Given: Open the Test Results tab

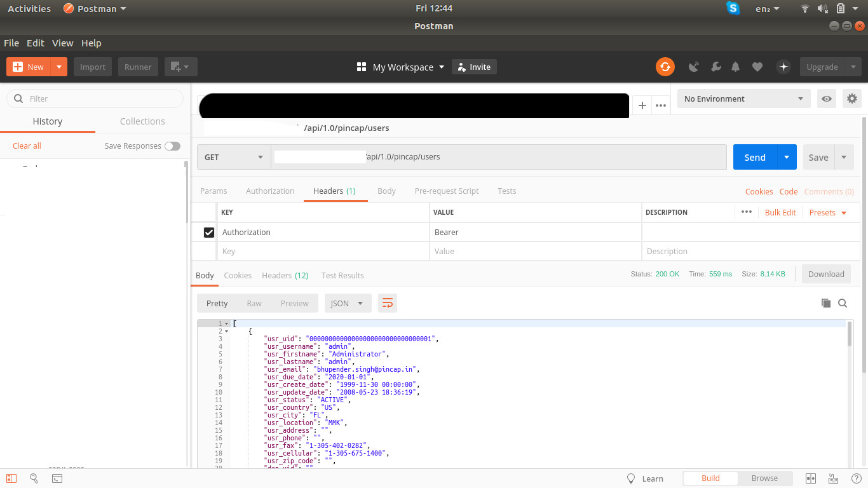Looking at the screenshot, I should 342,275.
